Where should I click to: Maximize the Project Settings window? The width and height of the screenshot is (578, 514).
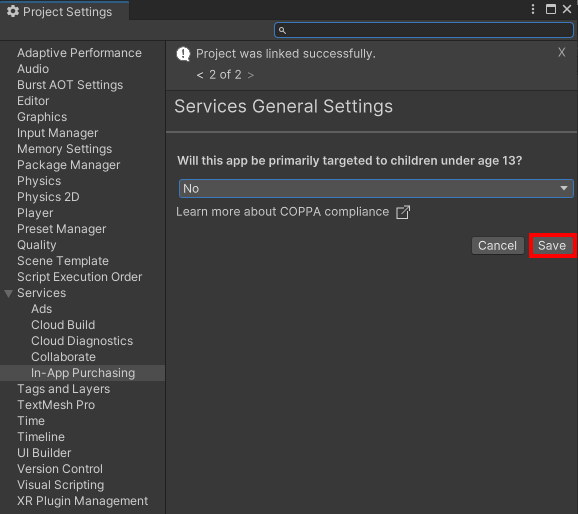[x=551, y=9]
